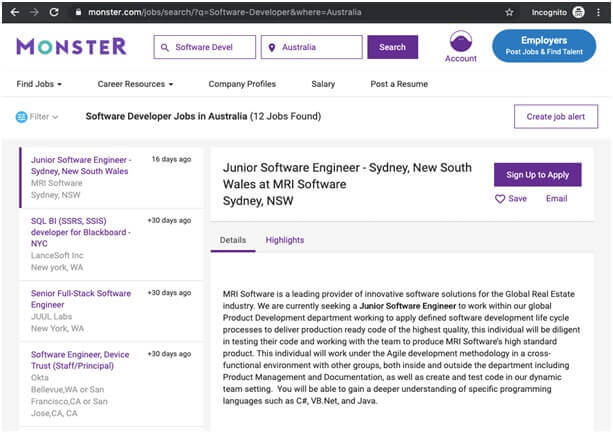Focus the Australia location field
Image resolution: width=613 pixels, height=433 pixels.
pyautogui.click(x=312, y=47)
